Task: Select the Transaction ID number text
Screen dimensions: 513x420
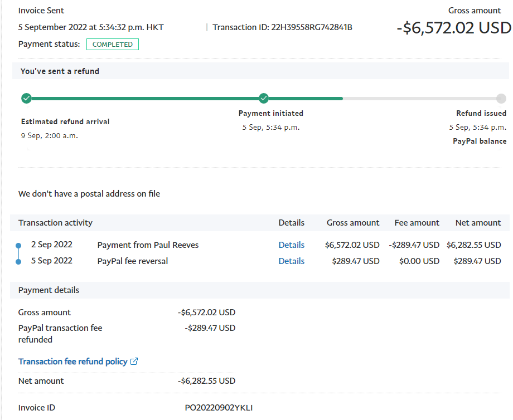Action: click(312, 27)
